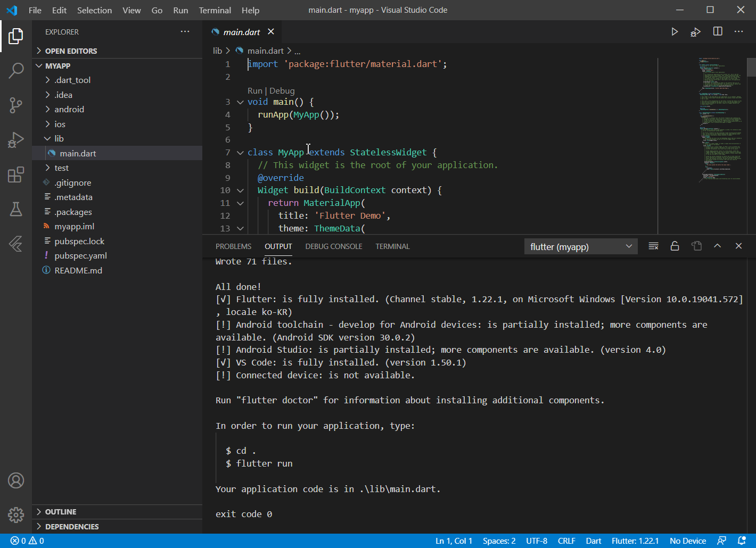Click the Debug code lens above main()

click(282, 90)
